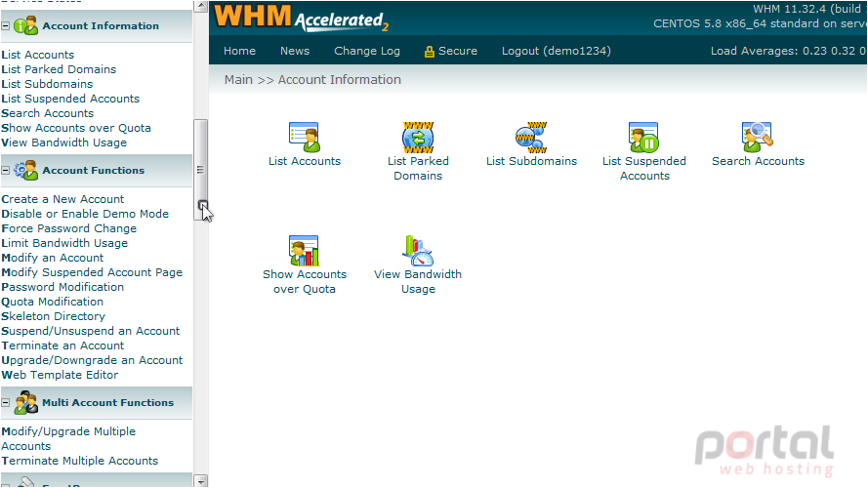Open the List Parked Domains globe icon

click(418, 138)
